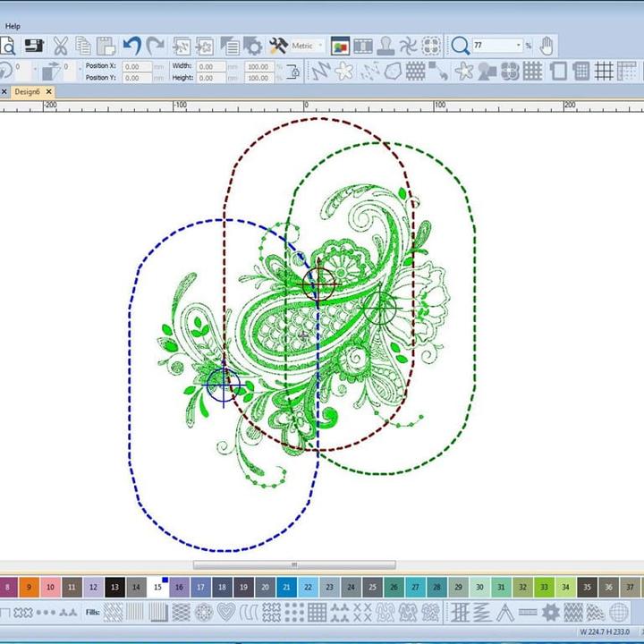Toggle the rulers and guides icon
Screen dimensions: 644x644
pos(627,71)
